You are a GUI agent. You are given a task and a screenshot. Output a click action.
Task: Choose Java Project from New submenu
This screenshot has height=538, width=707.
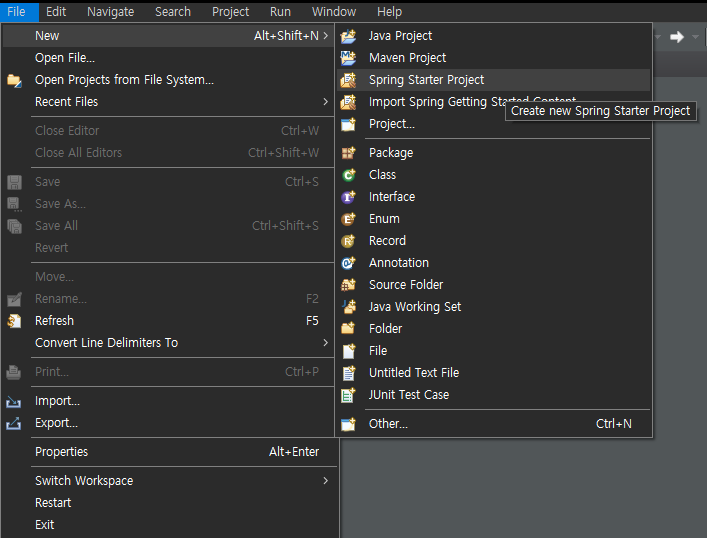[493, 36]
